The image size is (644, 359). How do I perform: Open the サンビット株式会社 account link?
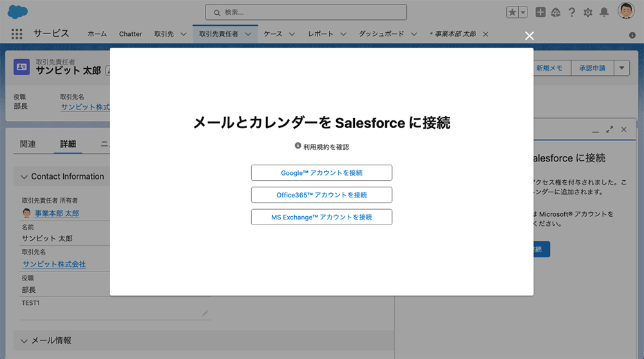[54, 264]
